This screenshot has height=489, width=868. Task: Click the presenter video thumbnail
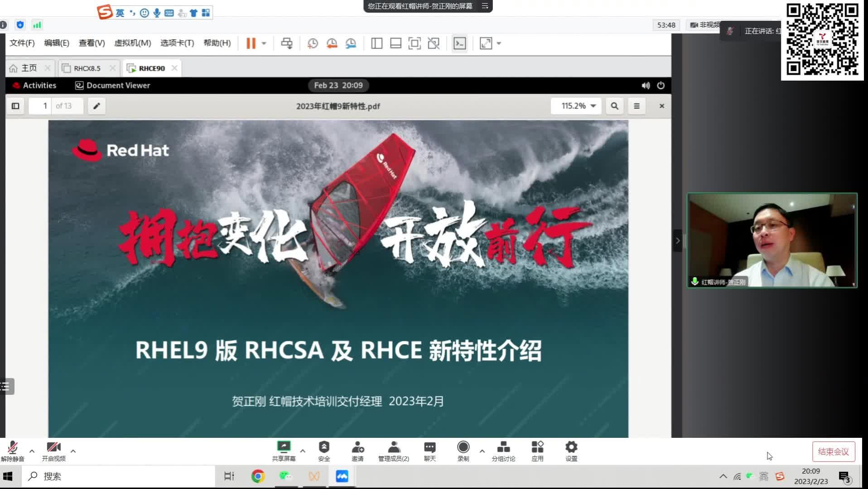772,240
